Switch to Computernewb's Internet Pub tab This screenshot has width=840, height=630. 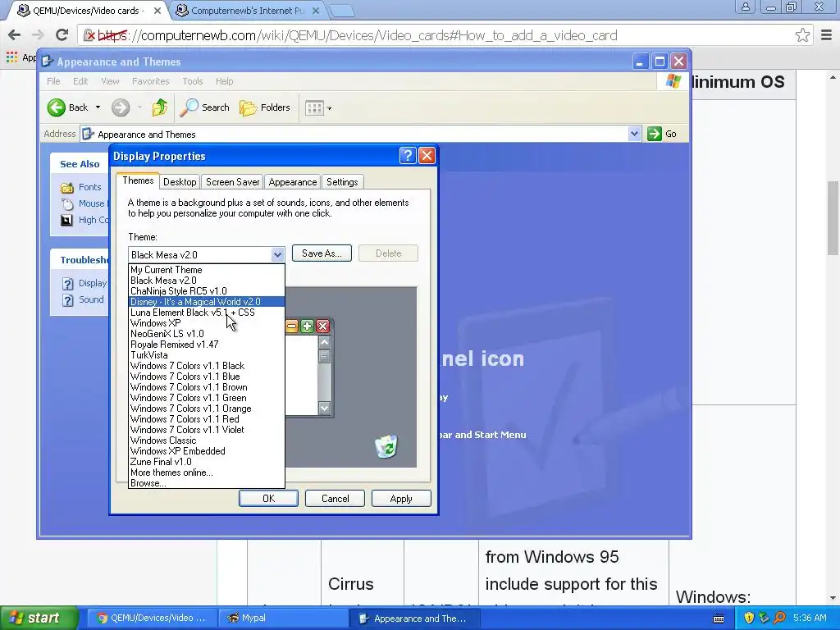(x=248, y=11)
